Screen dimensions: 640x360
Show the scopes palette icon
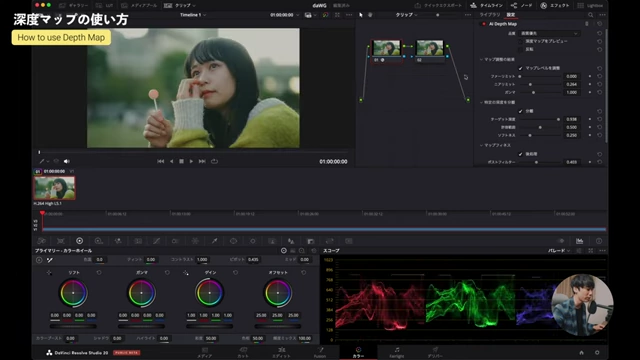point(580,241)
